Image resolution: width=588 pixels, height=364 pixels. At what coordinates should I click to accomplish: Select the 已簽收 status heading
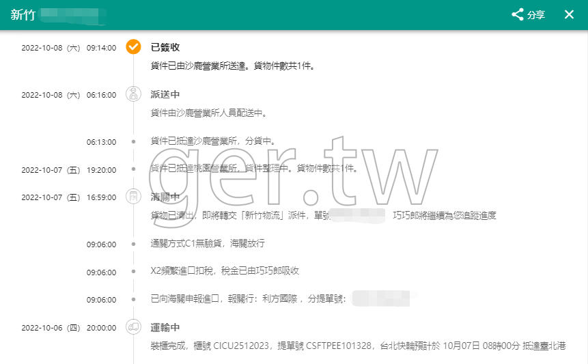tap(165, 47)
